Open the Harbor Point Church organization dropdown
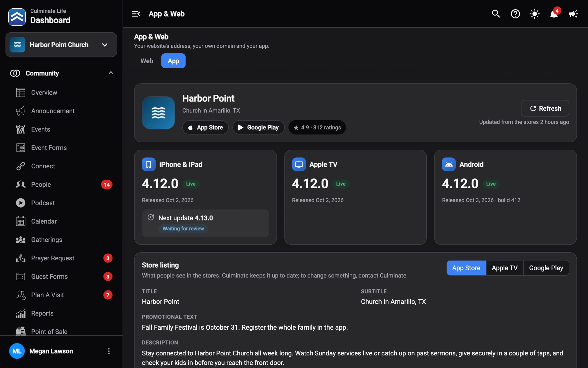Viewport: 588px width, 368px height. point(61,45)
